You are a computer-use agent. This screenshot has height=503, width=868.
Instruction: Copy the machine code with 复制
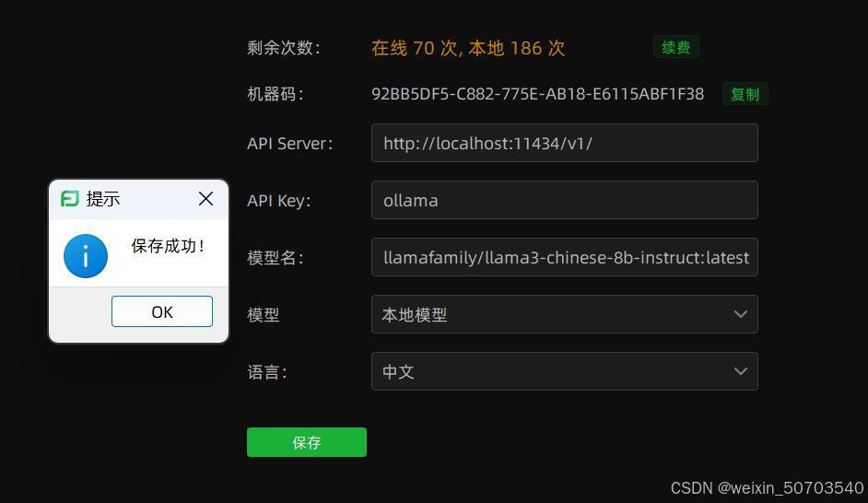745,94
